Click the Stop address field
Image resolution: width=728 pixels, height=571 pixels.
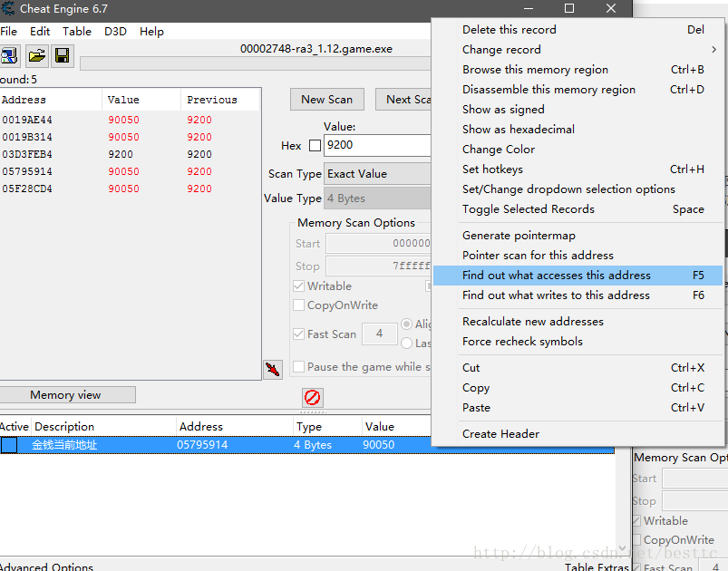coord(378,266)
